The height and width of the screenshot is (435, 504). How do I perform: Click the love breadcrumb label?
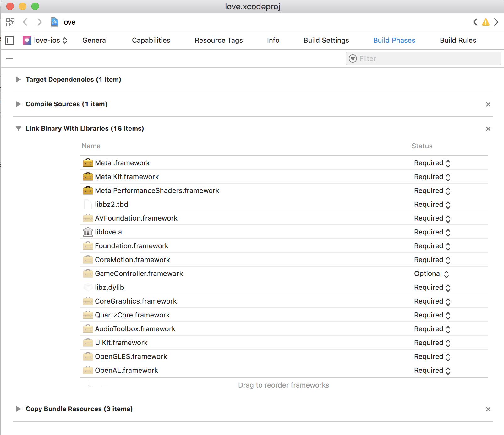point(69,22)
